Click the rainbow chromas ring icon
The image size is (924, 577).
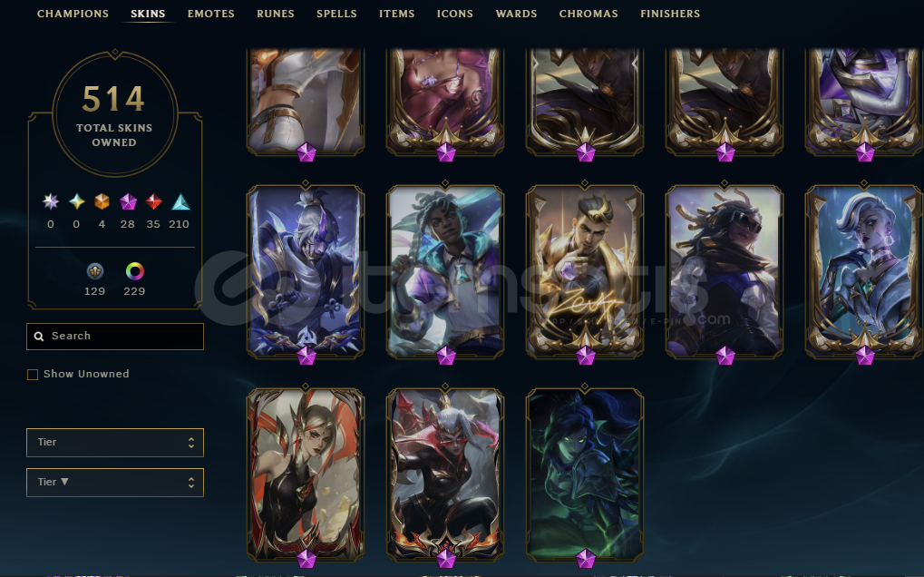(135, 271)
